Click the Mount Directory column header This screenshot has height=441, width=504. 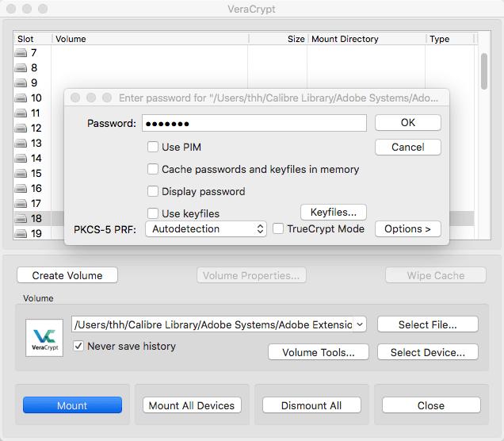pos(367,39)
